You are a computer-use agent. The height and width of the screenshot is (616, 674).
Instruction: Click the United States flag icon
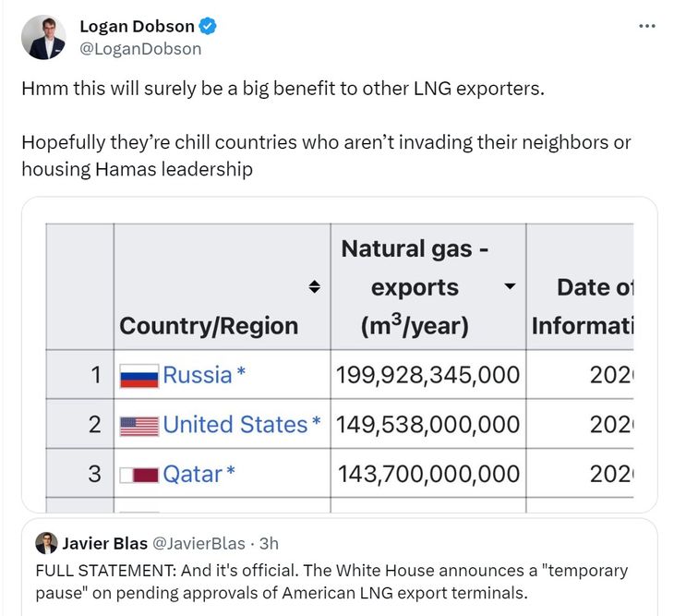click(138, 426)
